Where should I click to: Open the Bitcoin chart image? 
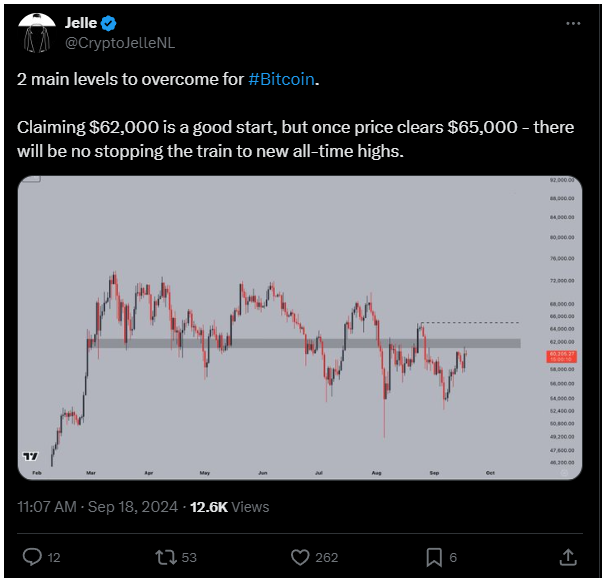[300, 328]
